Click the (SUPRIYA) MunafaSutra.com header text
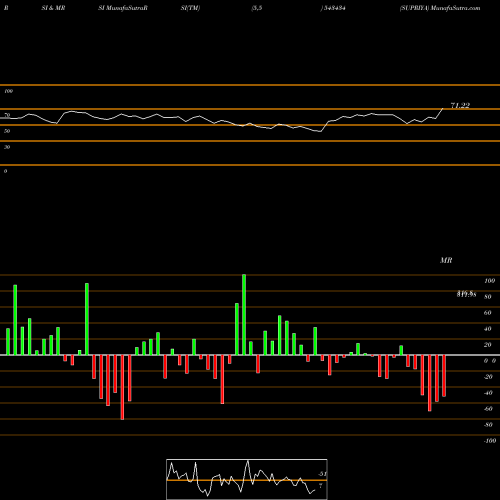Screen dimensions: 500x500 point(440,8)
